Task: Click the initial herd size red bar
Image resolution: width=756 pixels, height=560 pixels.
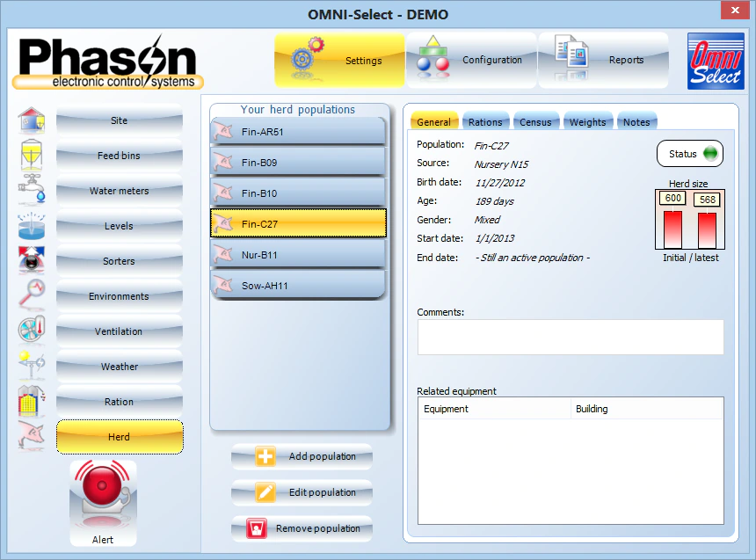Action: point(672,229)
